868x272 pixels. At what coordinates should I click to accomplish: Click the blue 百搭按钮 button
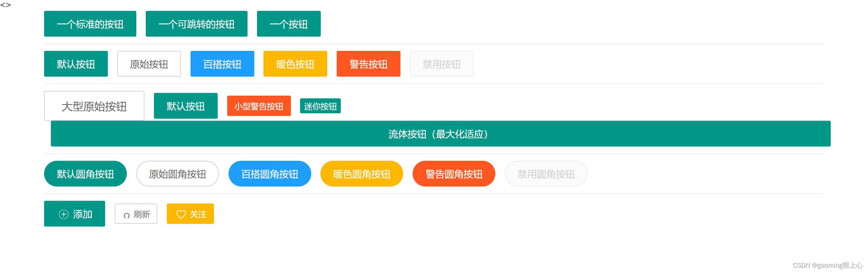tap(222, 64)
